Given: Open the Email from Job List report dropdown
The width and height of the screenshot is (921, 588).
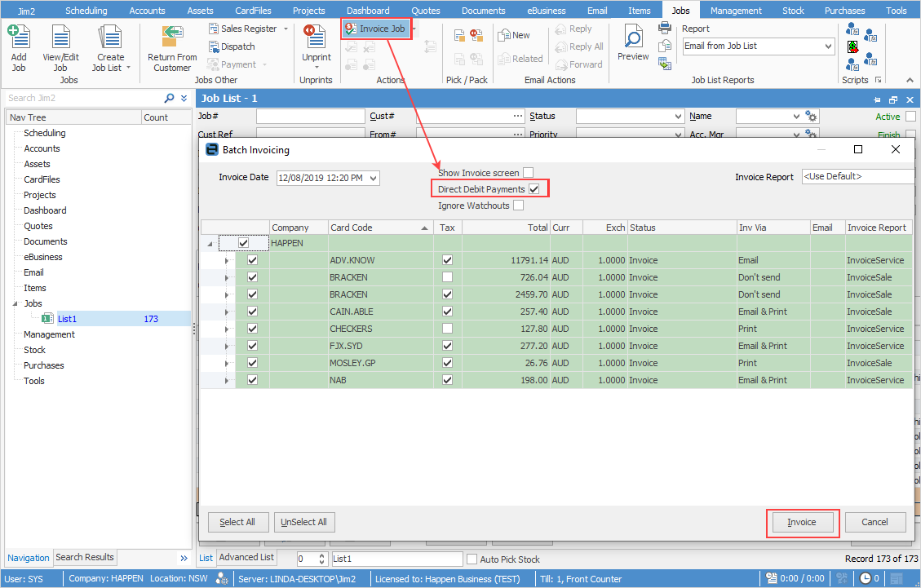Looking at the screenshot, I should [828, 46].
